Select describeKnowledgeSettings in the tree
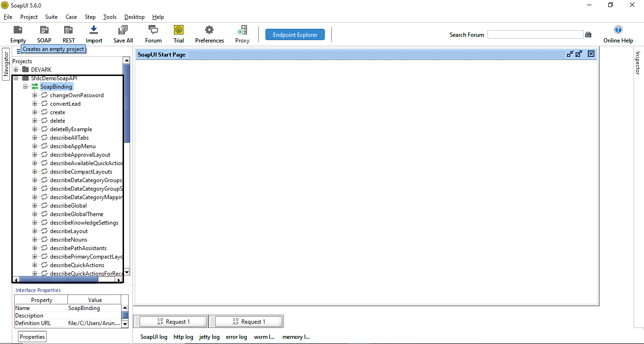 pos(84,223)
